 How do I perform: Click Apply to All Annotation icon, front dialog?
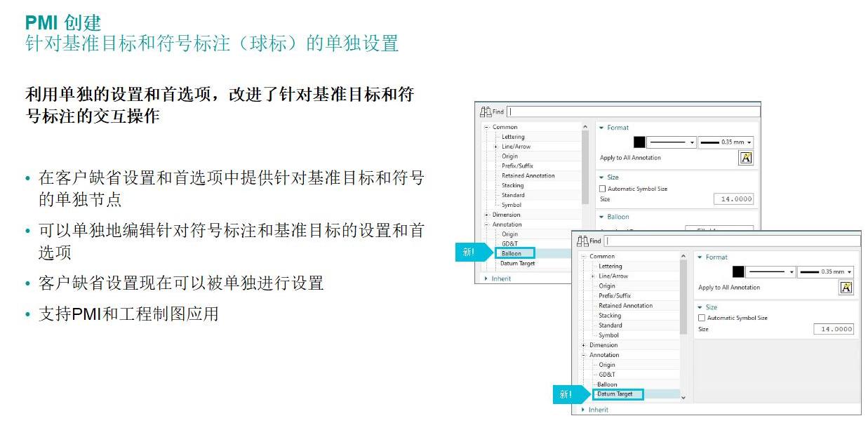coord(846,287)
